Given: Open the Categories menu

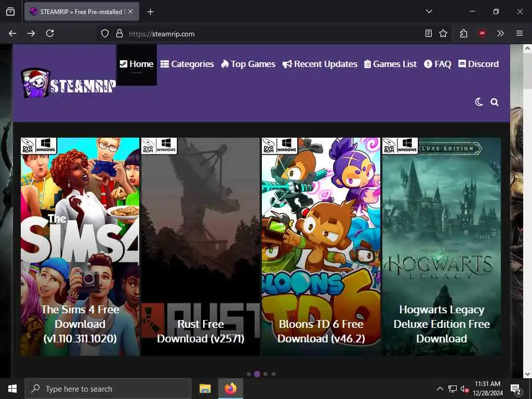Looking at the screenshot, I should [x=187, y=64].
